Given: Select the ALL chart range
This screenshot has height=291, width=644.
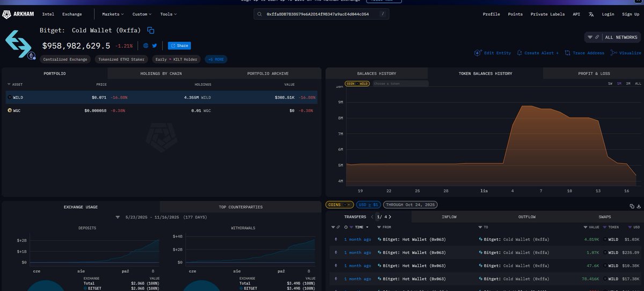Looking at the screenshot, I should point(638,84).
